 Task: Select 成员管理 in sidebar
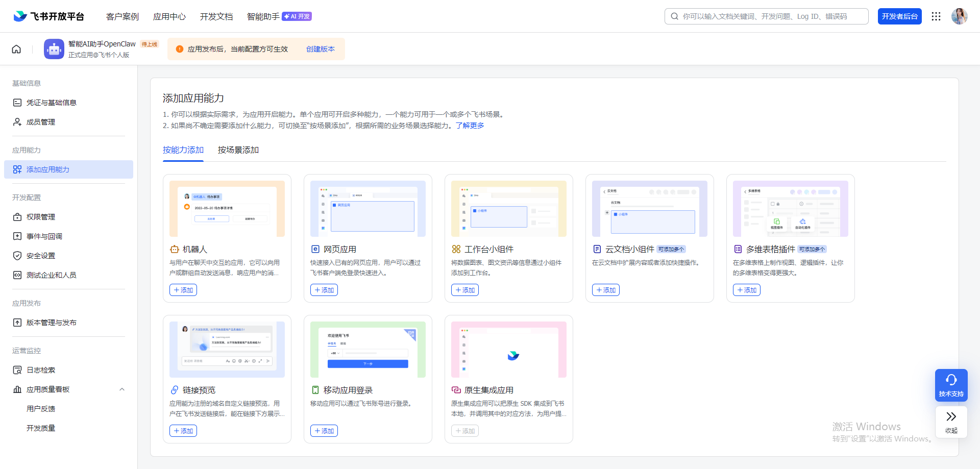coord(68,122)
